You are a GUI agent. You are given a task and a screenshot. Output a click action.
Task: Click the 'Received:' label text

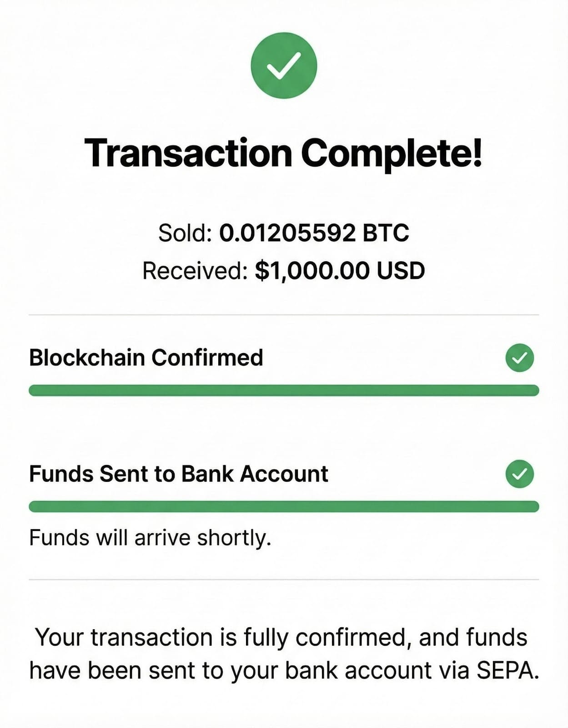point(195,271)
